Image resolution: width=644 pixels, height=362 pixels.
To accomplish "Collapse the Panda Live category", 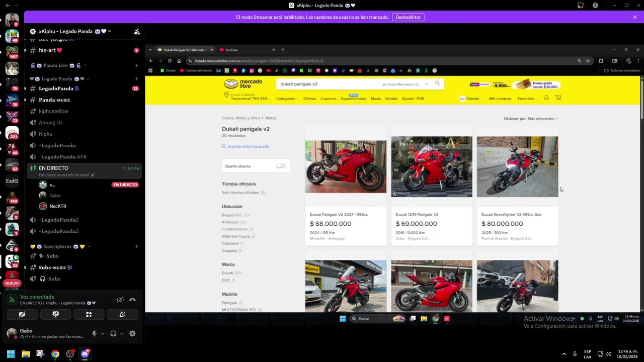I will click(58, 65).
